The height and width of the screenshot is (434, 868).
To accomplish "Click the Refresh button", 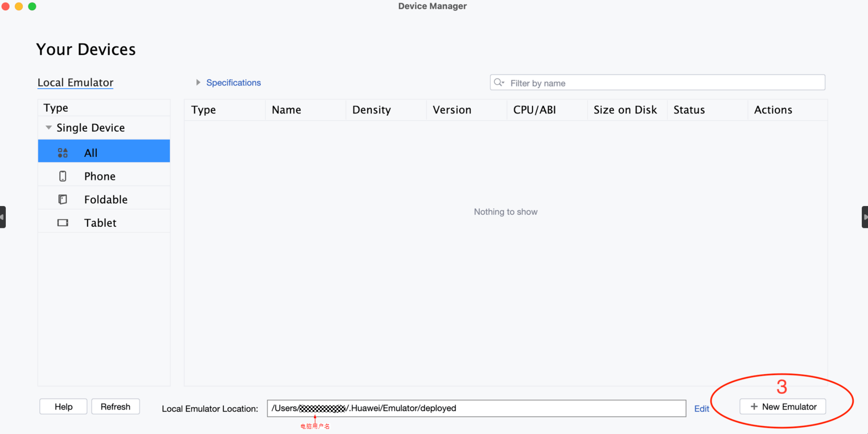I will tap(115, 407).
